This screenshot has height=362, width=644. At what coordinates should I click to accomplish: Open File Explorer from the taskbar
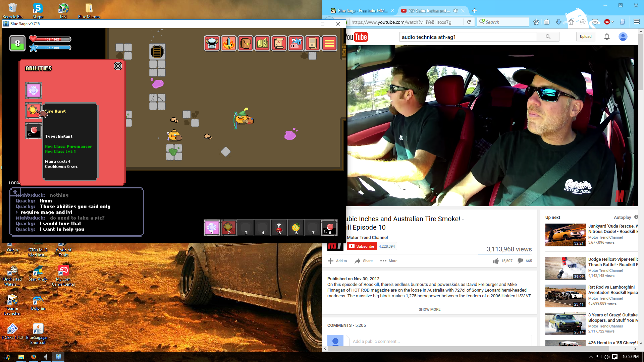point(21,357)
